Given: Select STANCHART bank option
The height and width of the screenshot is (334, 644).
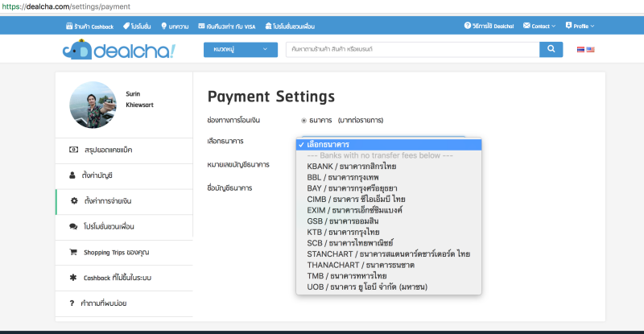Looking at the screenshot, I should pyautogui.click(x=389, y=254).
